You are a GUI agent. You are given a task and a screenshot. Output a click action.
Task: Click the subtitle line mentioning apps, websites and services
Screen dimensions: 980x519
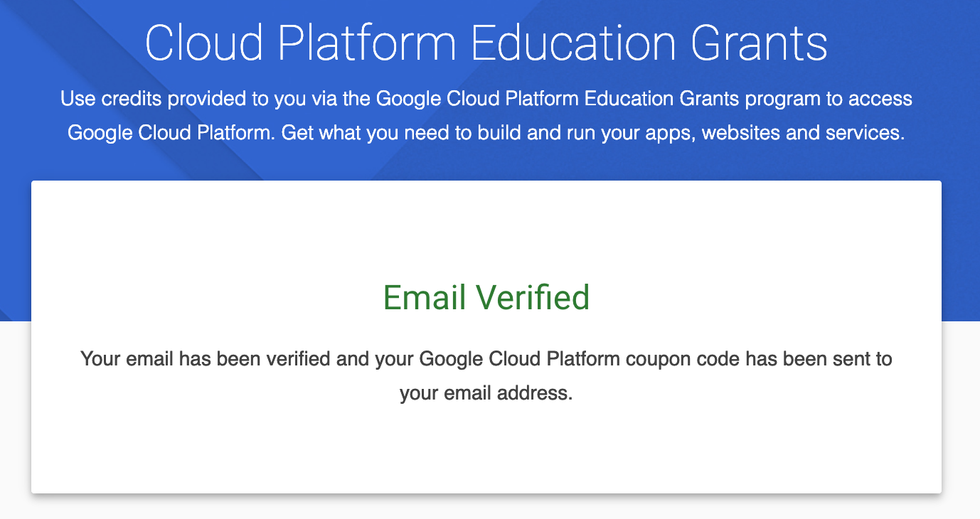[x=486, y=133]
